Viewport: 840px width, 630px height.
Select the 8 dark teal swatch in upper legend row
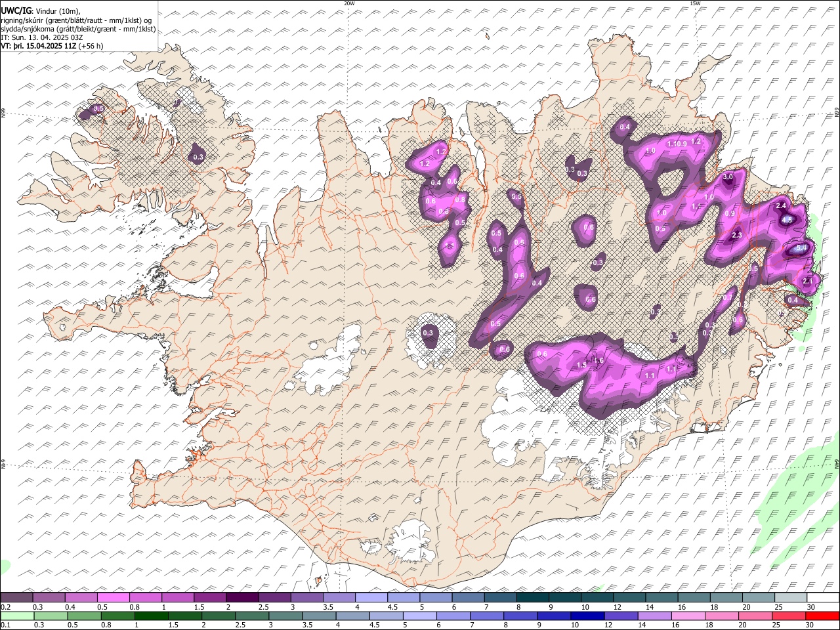(533, 598)
